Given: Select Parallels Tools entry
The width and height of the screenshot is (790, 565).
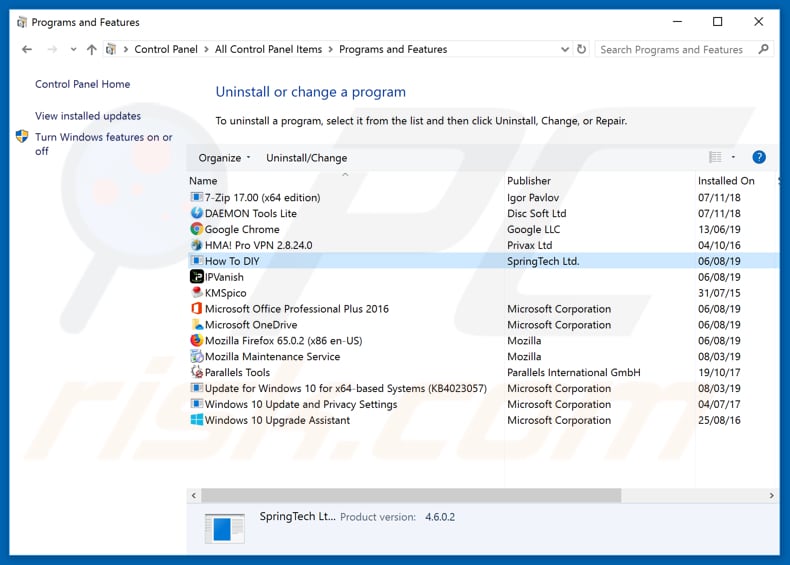Looking at the screenshot, I should (x=237, y=372).
